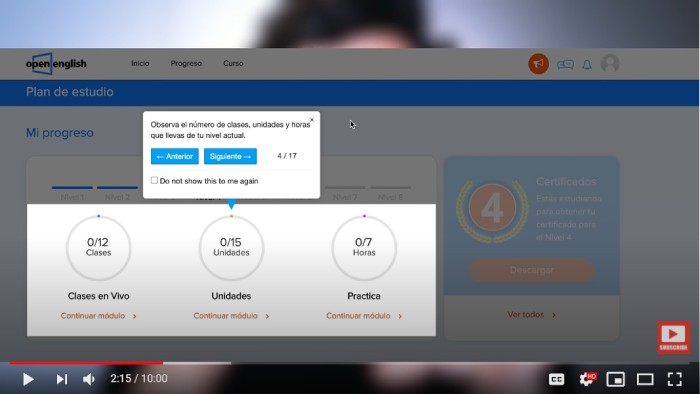This screenshot has height=394, width=700.
Task: Click the red Subscribe watermark button
Action: [673, 337]
